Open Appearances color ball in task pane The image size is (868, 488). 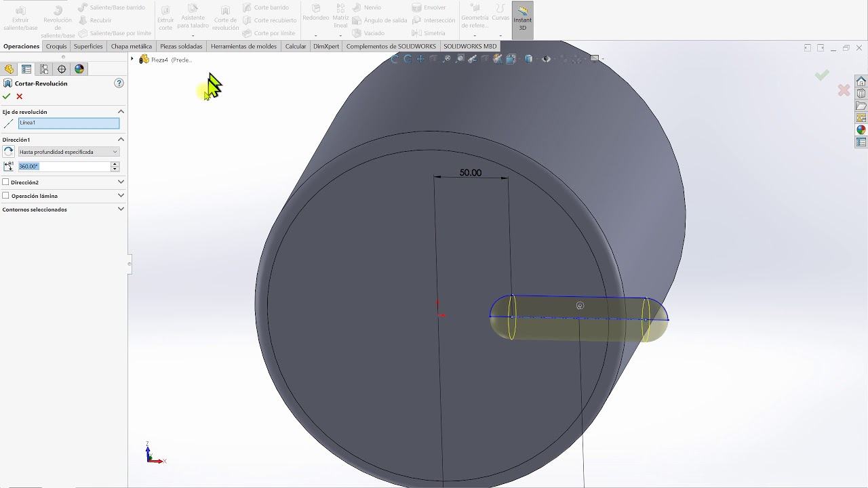click(861, 130)
